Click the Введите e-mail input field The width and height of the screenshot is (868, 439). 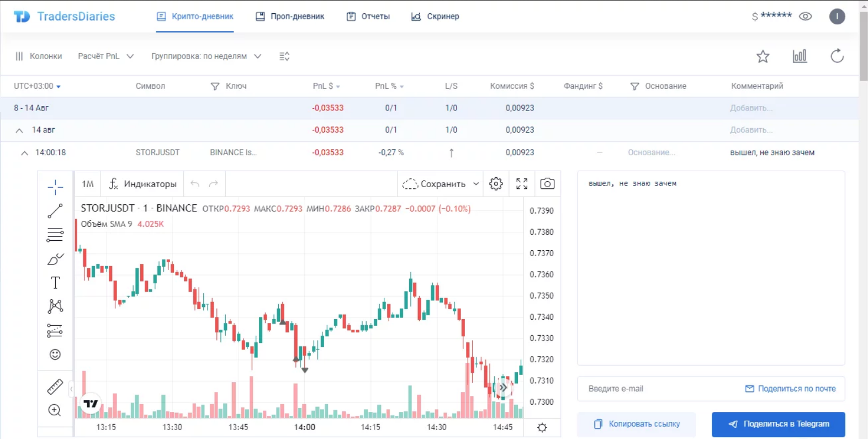[657, 389]
